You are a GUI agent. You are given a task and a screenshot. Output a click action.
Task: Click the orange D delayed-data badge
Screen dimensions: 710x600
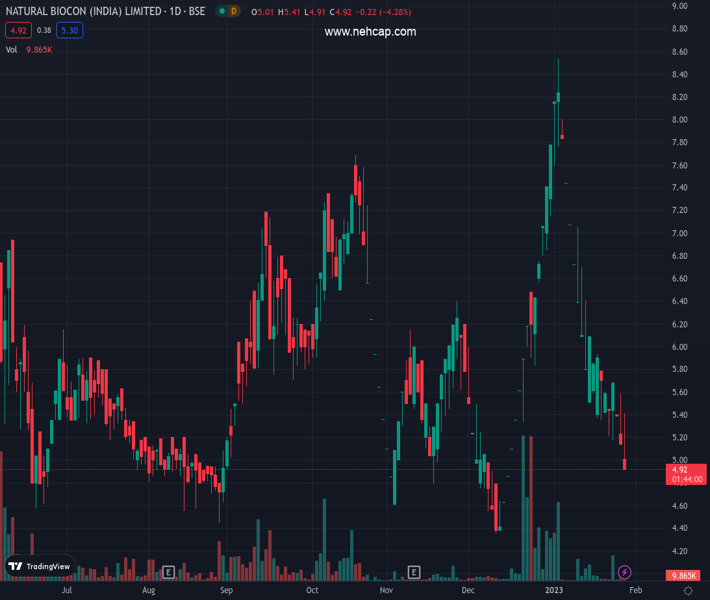pyautogui.click(x=233, y=11)
